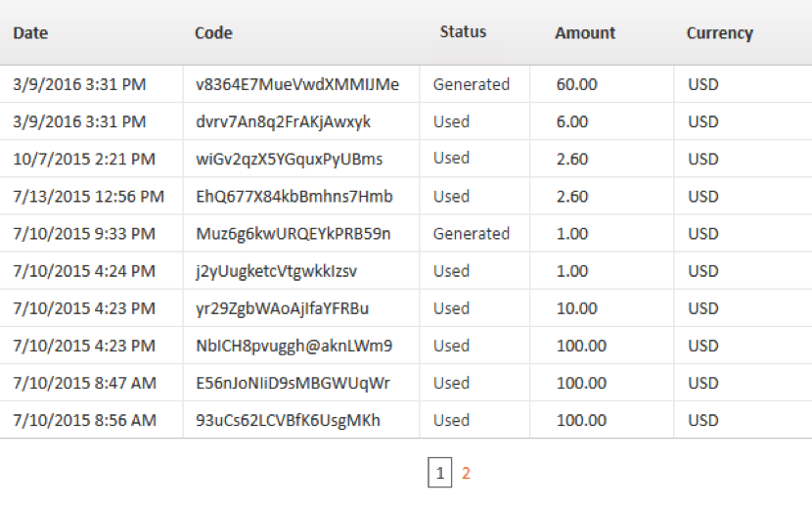Go to page 2 of results
Image resolution: width=812 pixels, height=511 pixels.
pyautogui.click(x=466, y=473)
